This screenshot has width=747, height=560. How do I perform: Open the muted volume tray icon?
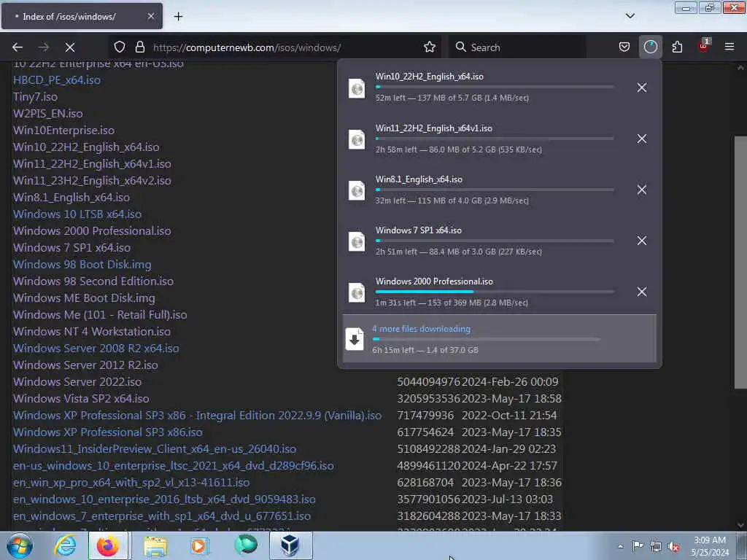[x=673, y=546]
